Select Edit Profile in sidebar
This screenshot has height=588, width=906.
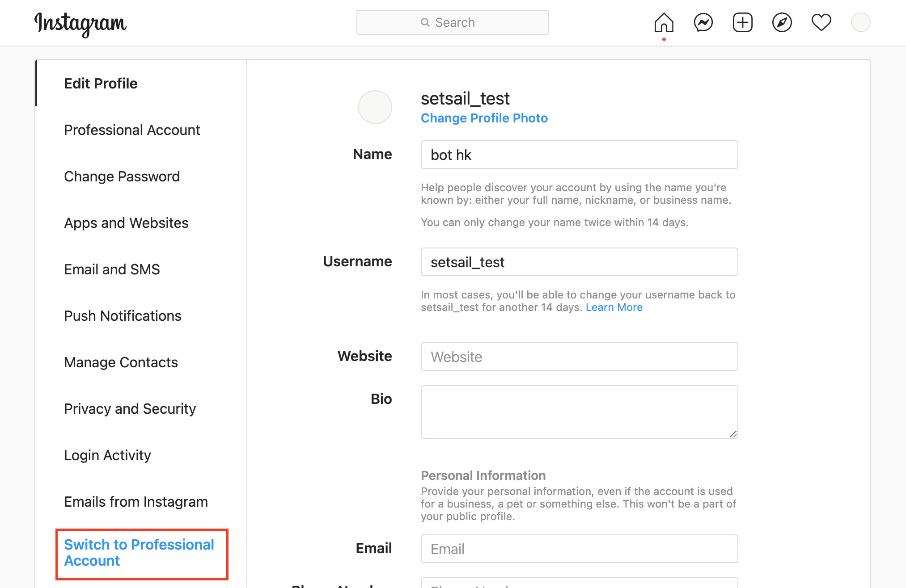(x=101, y=84)
